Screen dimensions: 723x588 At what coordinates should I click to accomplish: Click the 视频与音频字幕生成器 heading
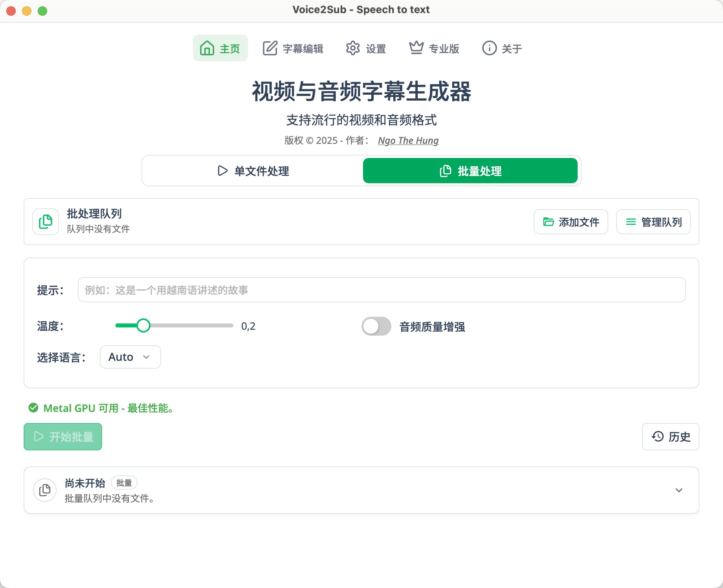pyautogui.click(x=361, y=92)
